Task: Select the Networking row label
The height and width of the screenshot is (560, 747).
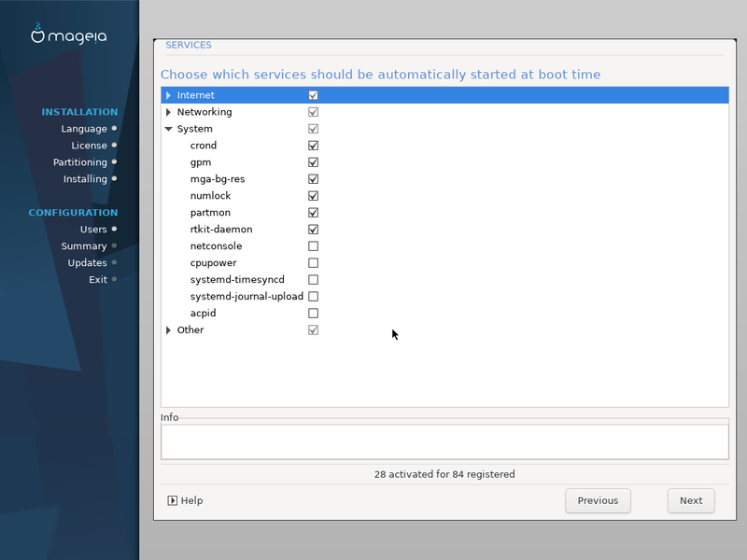Action: tap(204, 112)
